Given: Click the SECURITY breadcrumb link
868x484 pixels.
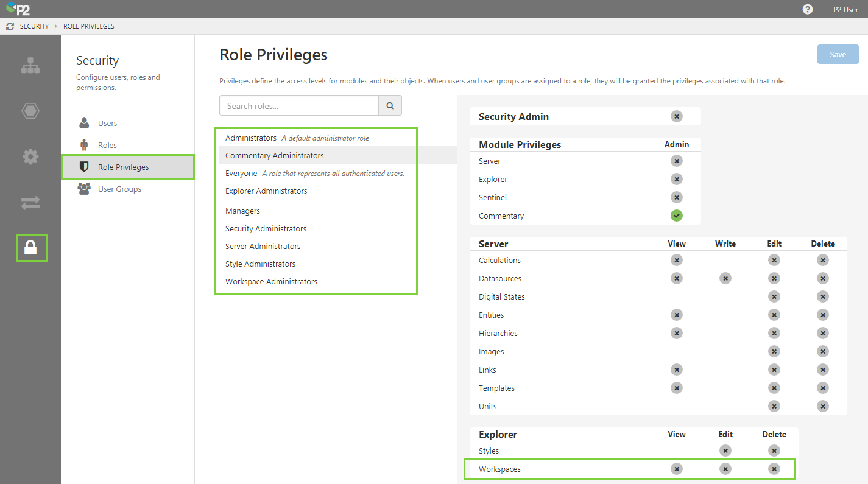Looking at the screenshot, I should click(34, 27).
